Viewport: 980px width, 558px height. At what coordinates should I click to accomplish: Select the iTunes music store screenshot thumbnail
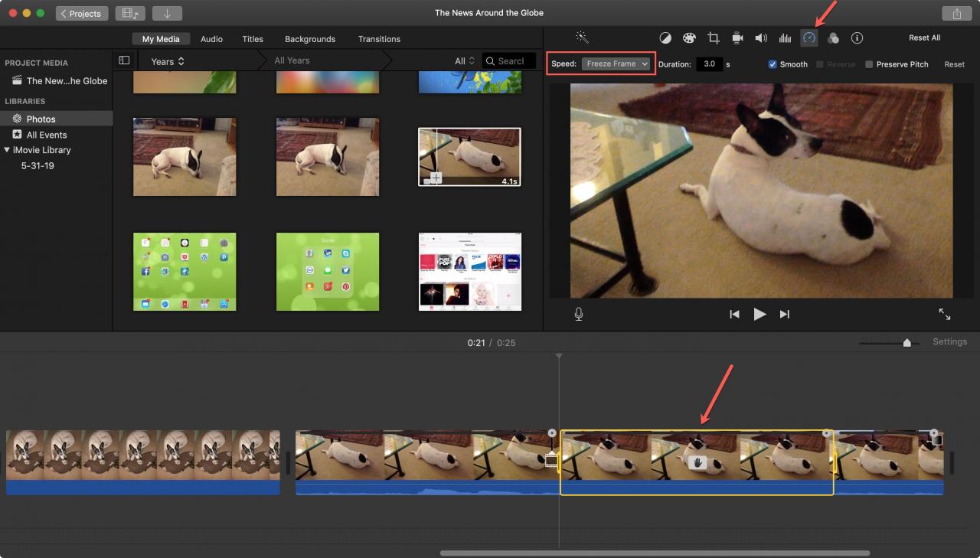pyautogui.click(x=470, y=272)
